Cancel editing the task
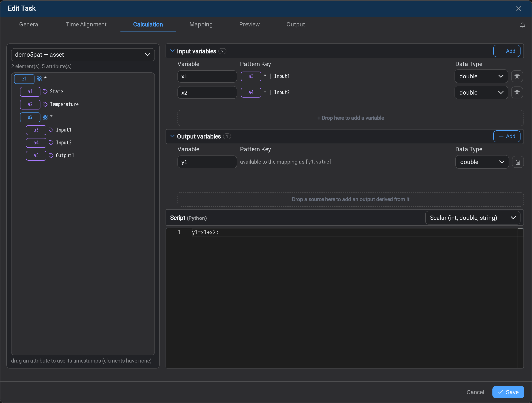Image resolution: width=532 pixels, height=403 pixels. pos(475,392)
